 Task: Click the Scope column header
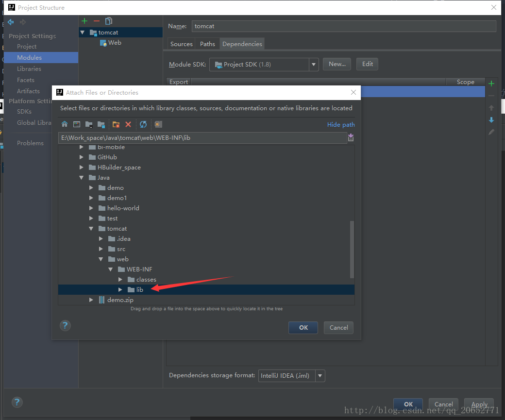coord(465,82)
